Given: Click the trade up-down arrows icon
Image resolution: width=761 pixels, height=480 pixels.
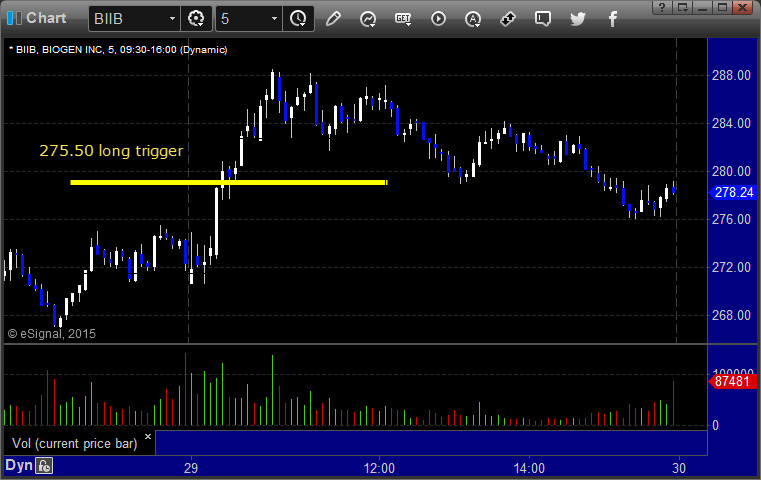Looking at the screenshot, I should (508, 19).
